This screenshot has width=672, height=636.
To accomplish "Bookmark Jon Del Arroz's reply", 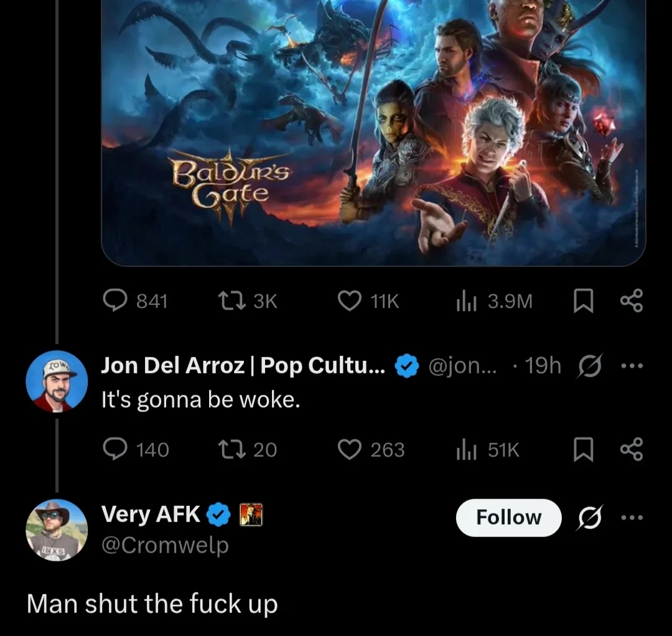I will tap(582, 449).
